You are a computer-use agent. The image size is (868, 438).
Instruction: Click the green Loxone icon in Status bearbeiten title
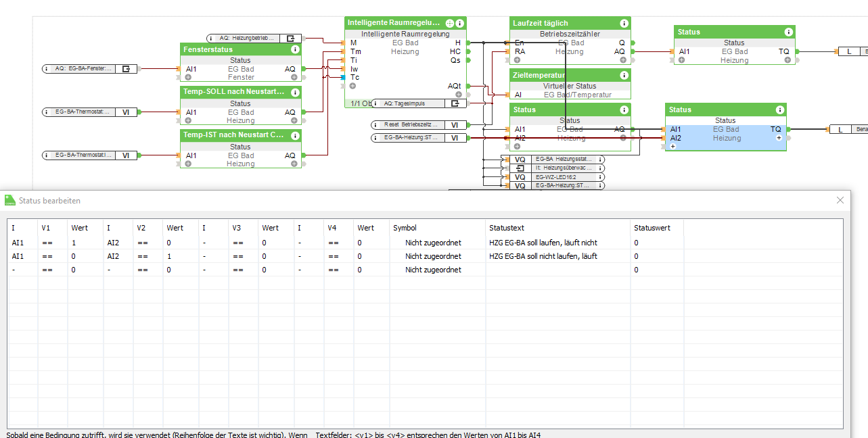click(x=10, y=200)
